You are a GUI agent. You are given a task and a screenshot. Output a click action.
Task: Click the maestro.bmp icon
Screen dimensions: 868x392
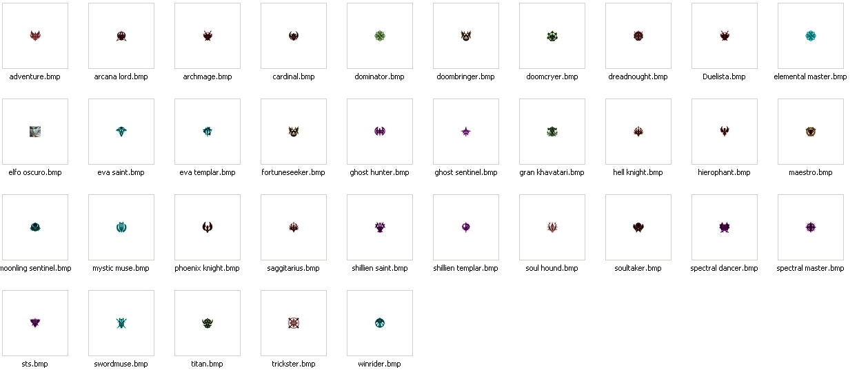coord(811,132)
